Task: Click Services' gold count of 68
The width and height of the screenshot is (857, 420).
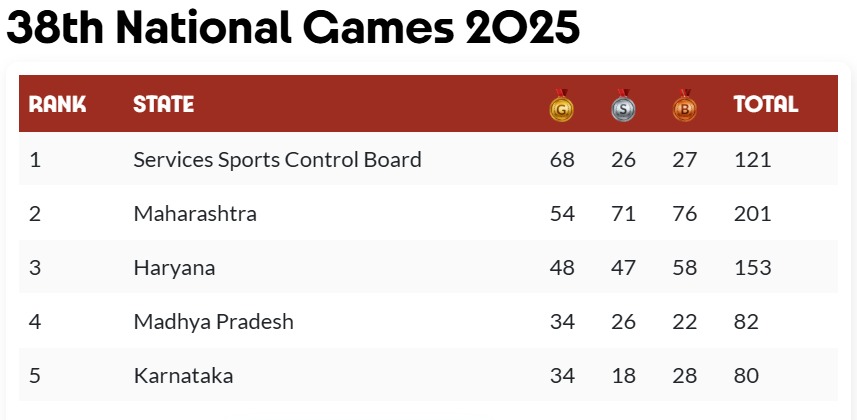Action: point(562,159)
